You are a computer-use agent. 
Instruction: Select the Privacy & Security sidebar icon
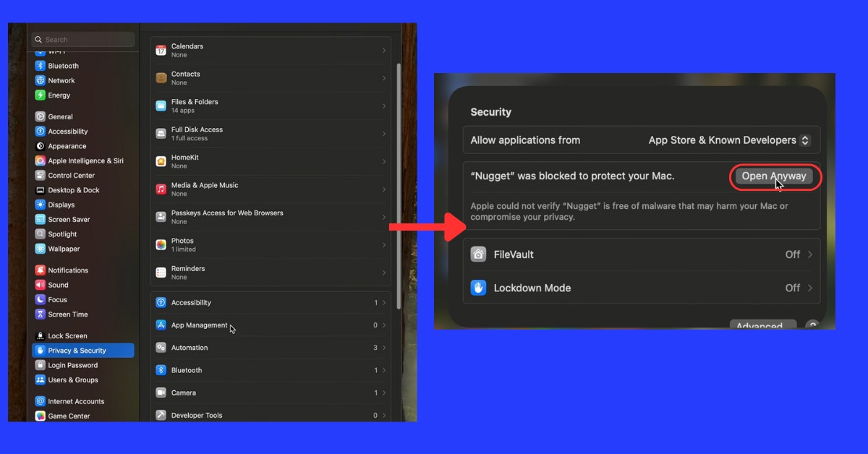click(x=42, y=350)
